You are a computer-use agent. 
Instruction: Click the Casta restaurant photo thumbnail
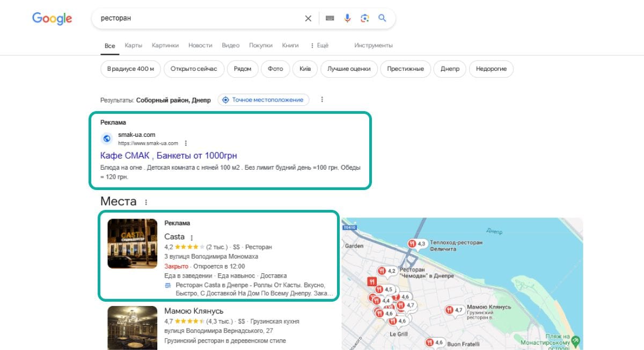click(x=133, y=243)
